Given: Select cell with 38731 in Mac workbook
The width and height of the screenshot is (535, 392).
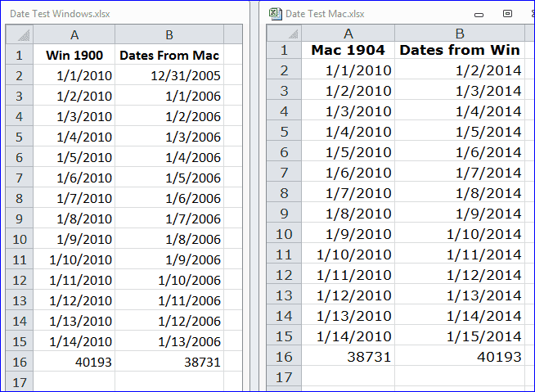Looking at the screenshot, I should click(348, 356).
